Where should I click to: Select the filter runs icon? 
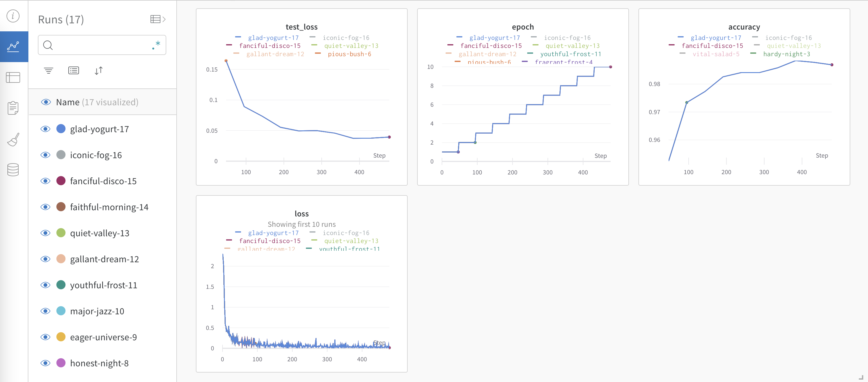[49, 70]
